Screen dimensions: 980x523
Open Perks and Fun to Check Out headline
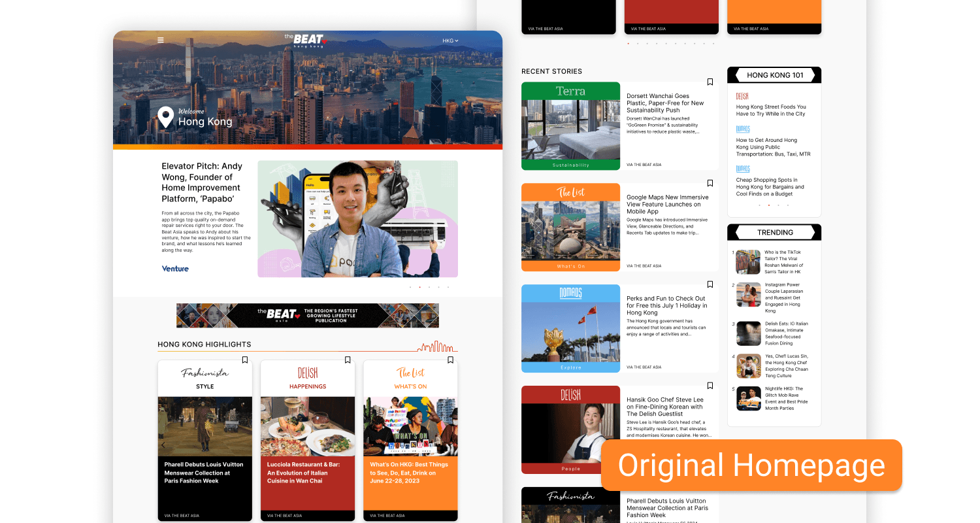click(x=666, y=305)
